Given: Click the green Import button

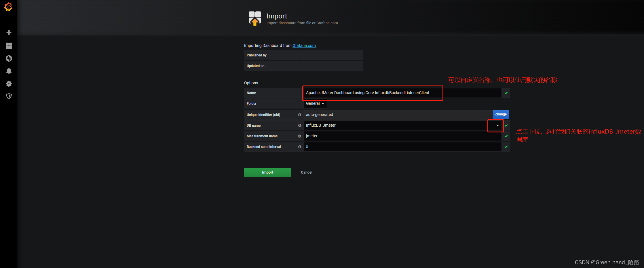Looking at the screenshot, I should pyautogui.click(x=268, y=172).
